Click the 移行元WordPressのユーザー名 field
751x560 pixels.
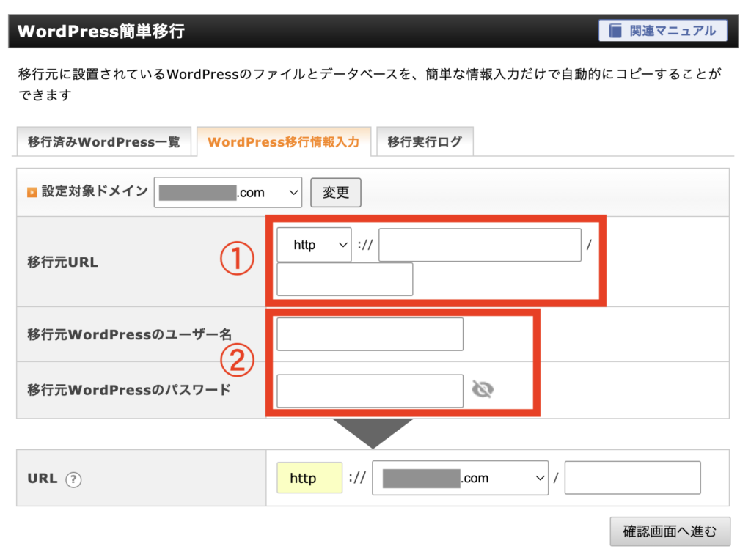(x=370, y=334)
